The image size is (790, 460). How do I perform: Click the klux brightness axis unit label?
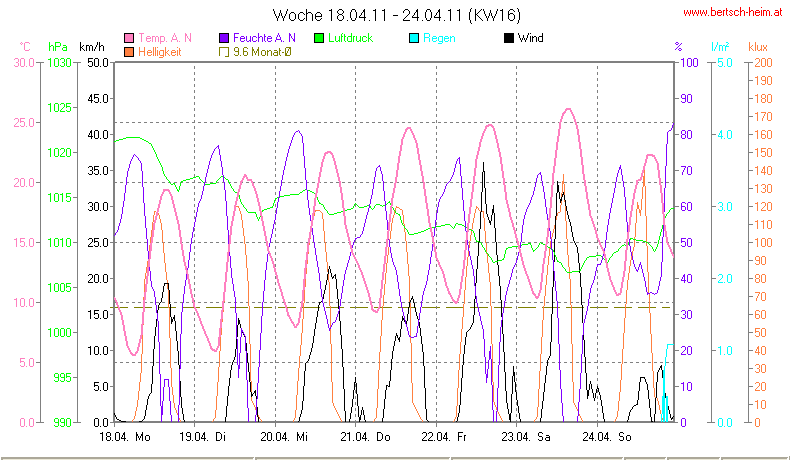tap(758, 47)
